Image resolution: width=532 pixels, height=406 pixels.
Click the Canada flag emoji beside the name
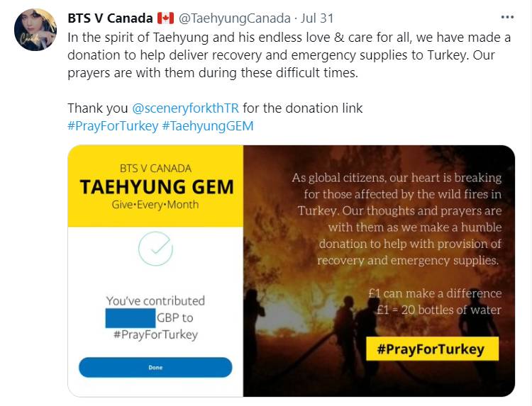pyautogui.click(x=165, y=18)
